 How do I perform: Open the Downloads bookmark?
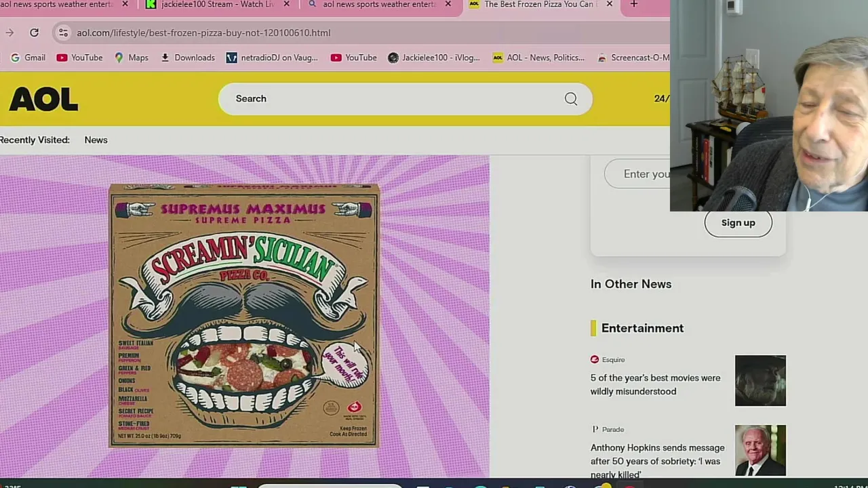pos(188,58)
